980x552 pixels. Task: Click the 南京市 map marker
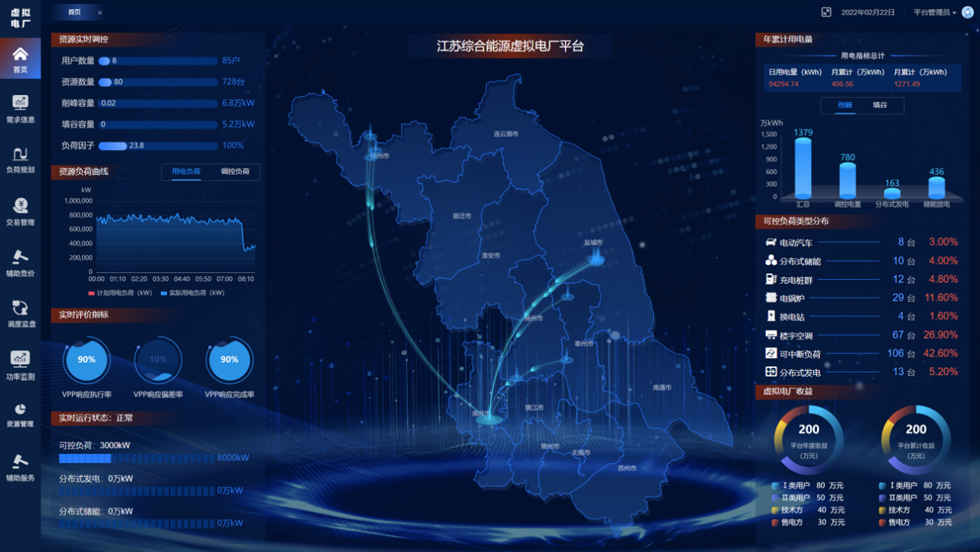tap(488, 420)
